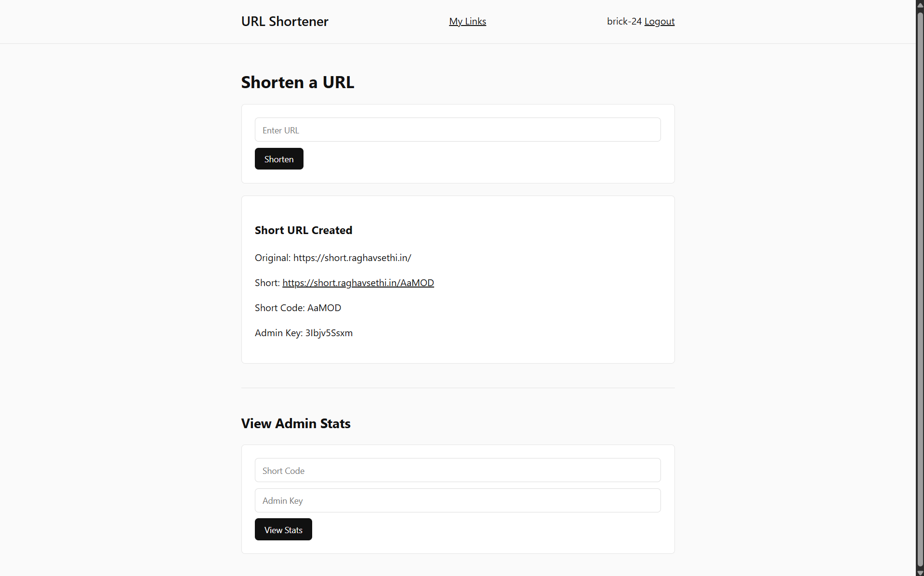The image size is (924, 576).
Task: Click the Logout link
Action: (659, 21)
